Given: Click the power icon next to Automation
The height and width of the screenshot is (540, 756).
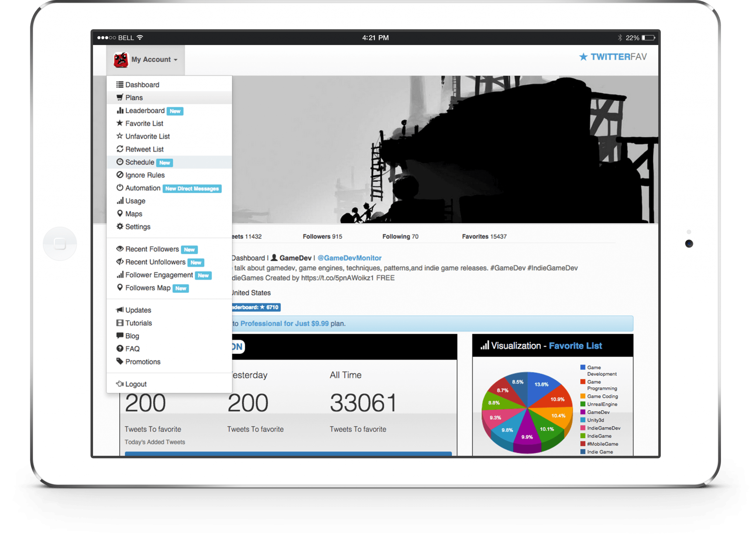Looking at the screenshot, I should [x=120, y=188].
